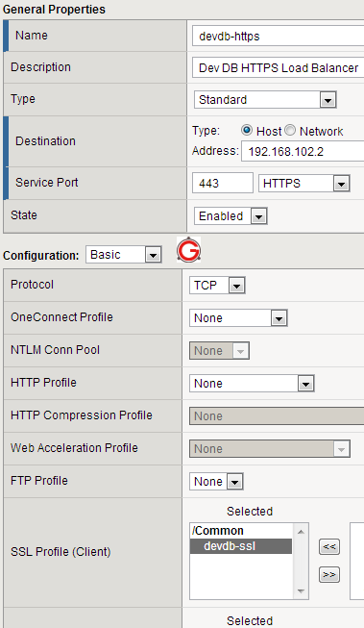Expand the OneConnect Profile dropdown
The width and height of the screenshot is (364, 628).
pos(238,318)
